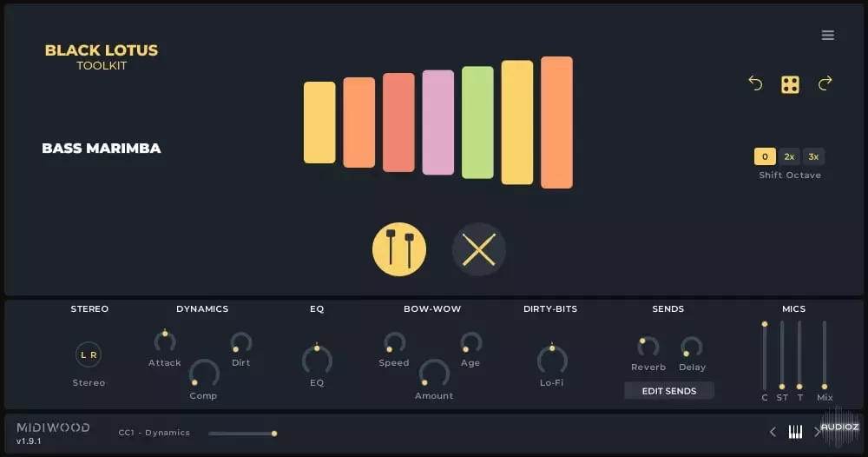This screenshot has width=868, height=457.
Task: Open the hamburger menu
Action: click(x=828, y=36)
